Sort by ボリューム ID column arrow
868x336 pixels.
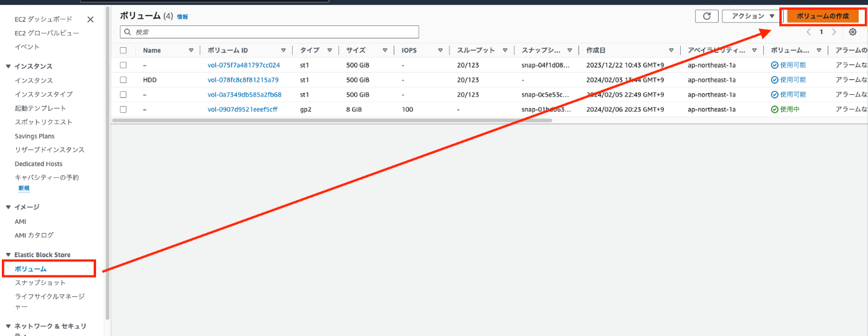click(x=283, y=50)
